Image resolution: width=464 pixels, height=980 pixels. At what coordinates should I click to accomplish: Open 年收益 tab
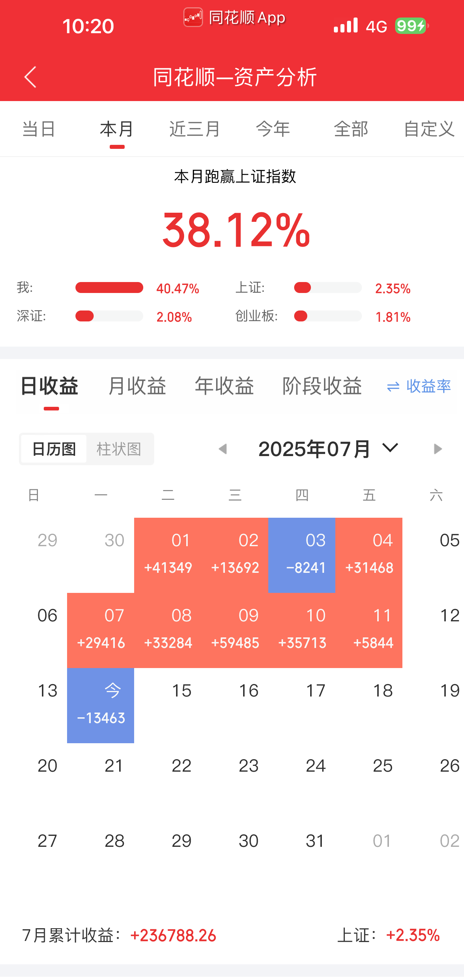click(x=224, y=386)
